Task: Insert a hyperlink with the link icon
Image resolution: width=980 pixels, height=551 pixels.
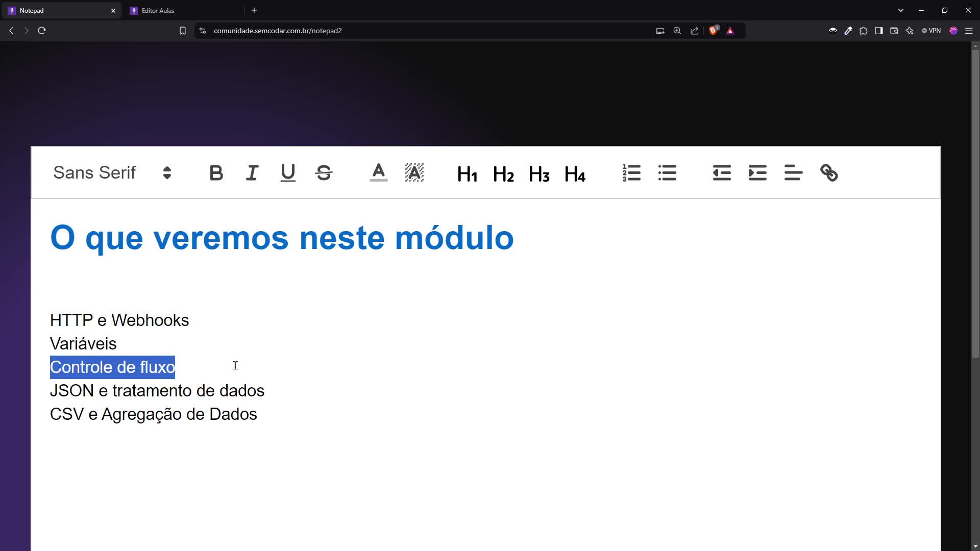Action: (829, 173)
